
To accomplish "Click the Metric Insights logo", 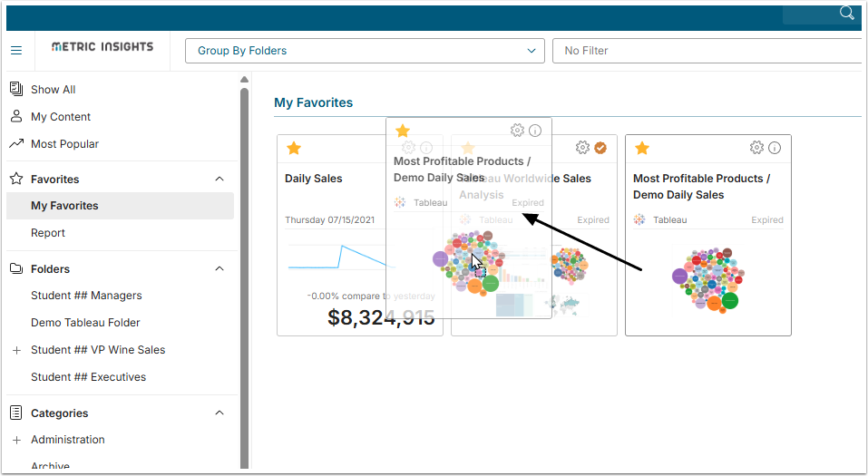I will [x=102, y=47].
